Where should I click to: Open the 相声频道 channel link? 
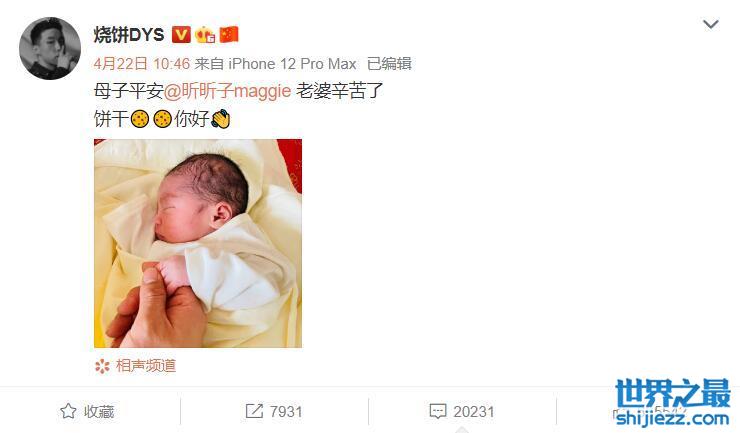click(146, 366)
